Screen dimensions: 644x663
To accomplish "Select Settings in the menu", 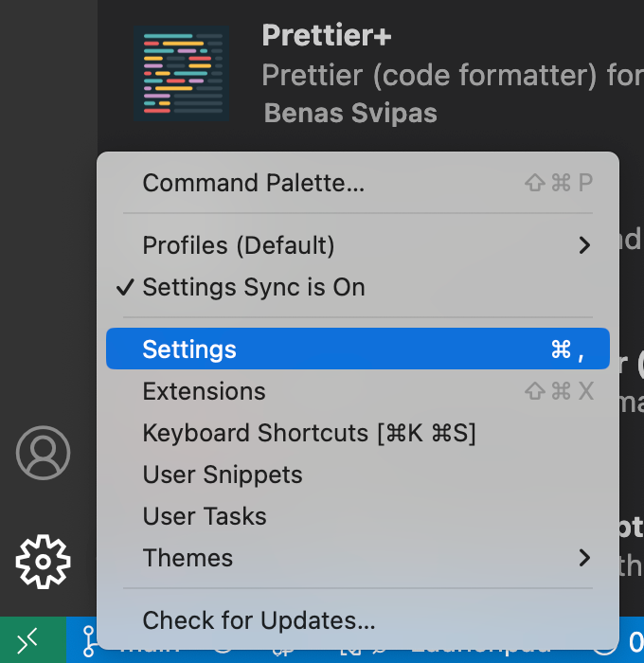I will click(189, 349).
